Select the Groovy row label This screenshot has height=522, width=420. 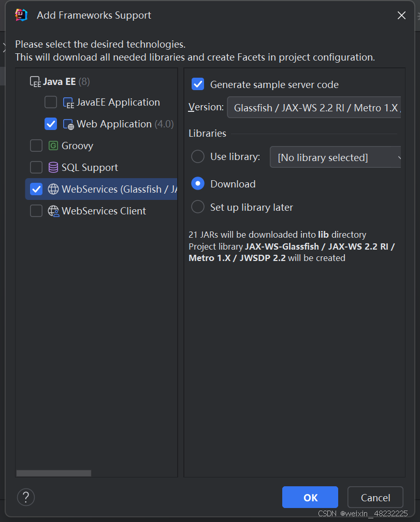click(x=77, y=146)
